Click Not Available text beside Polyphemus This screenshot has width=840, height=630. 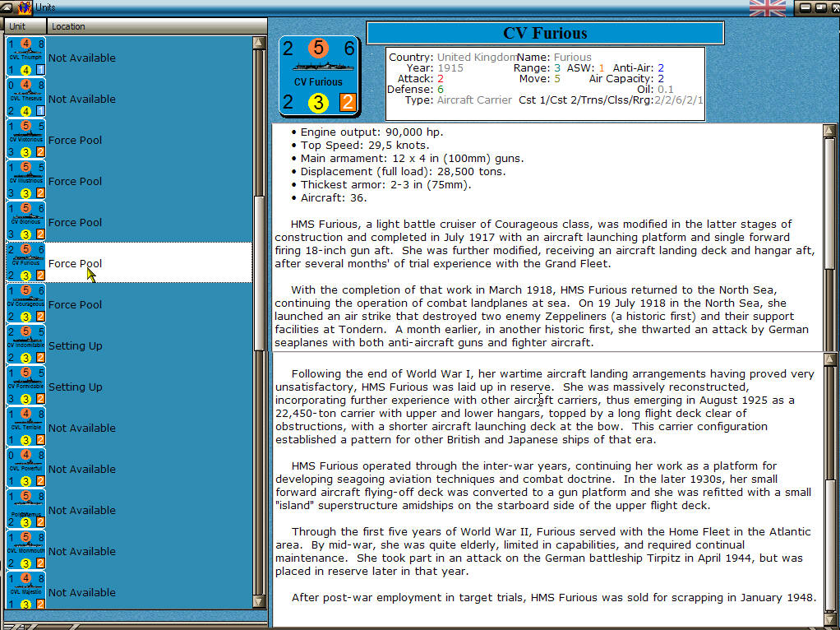tap(82, 511)
